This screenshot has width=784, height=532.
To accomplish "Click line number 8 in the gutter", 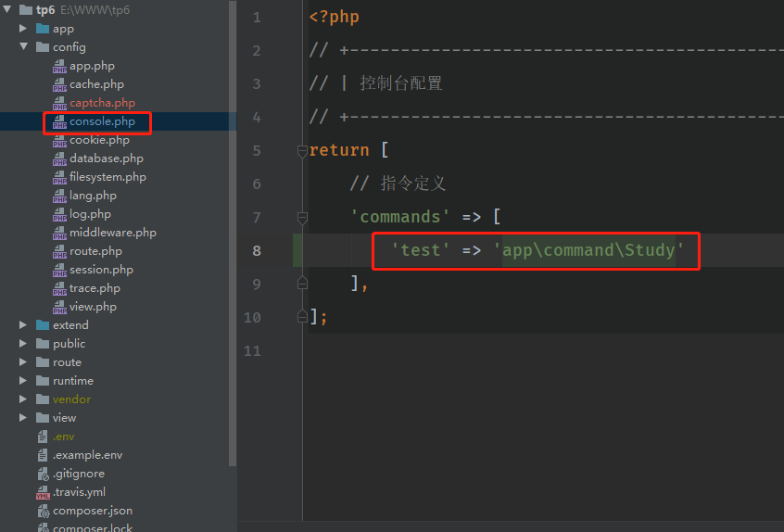I will [257, 250].
